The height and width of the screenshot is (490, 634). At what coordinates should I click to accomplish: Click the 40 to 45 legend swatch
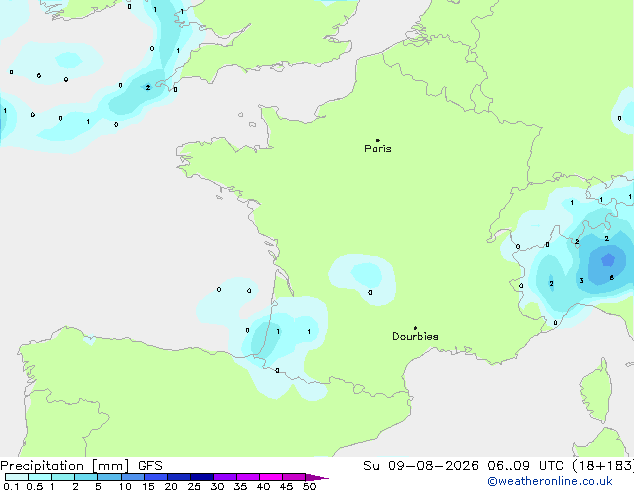271,477
